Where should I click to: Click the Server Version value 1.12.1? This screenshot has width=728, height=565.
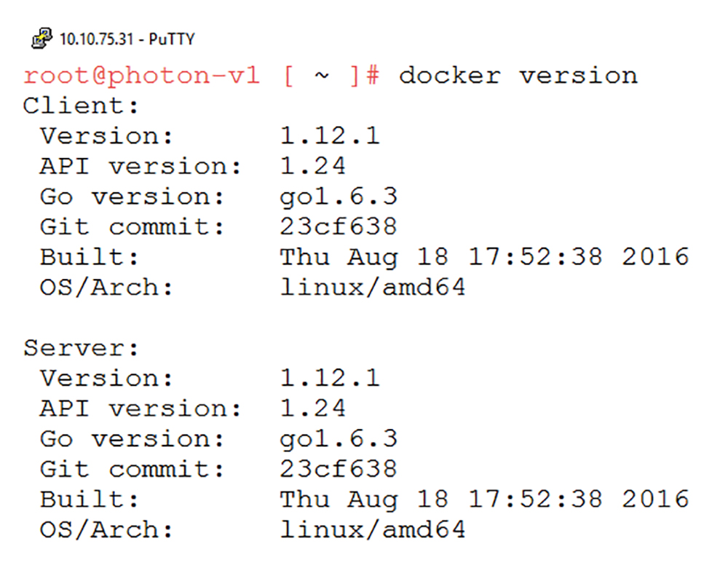330,378
